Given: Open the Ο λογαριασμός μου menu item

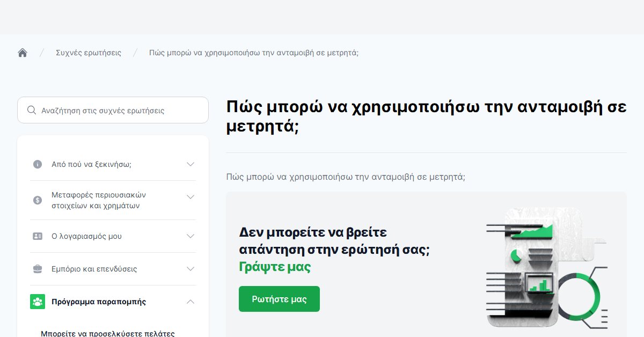Looking at the screenshot, I should click(x=86, y=236).
